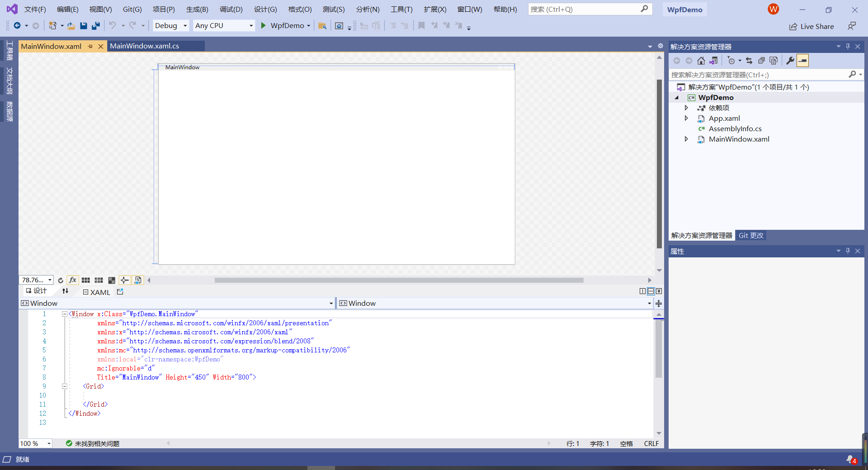Open the designer zoom 78.76 dropdown
This screenshot has height=470, width=868.
36,280
